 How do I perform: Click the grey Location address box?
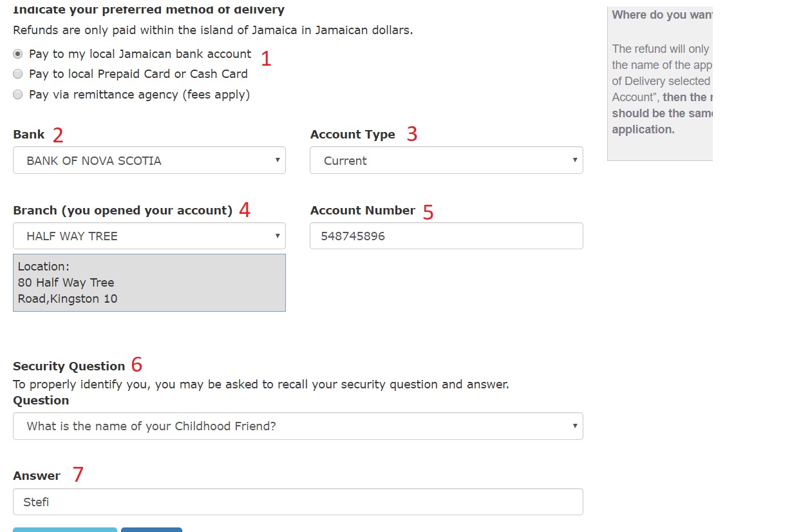(149, 283)
